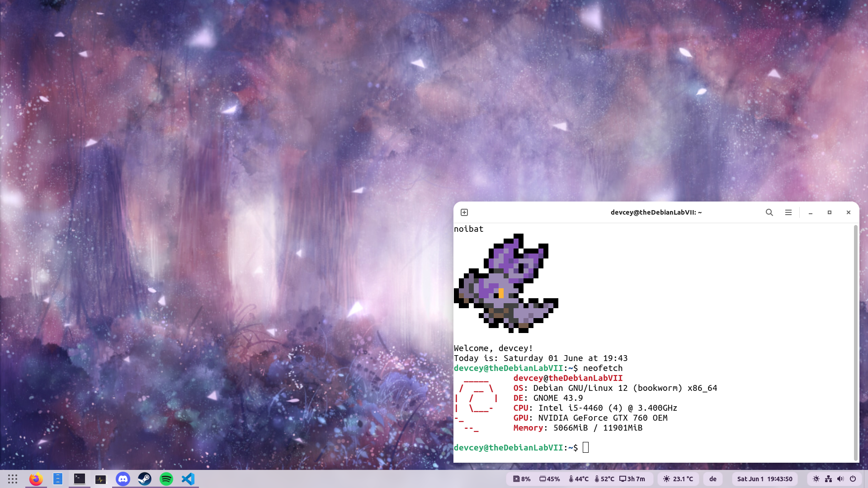Open the terminal search

(769, 212)
